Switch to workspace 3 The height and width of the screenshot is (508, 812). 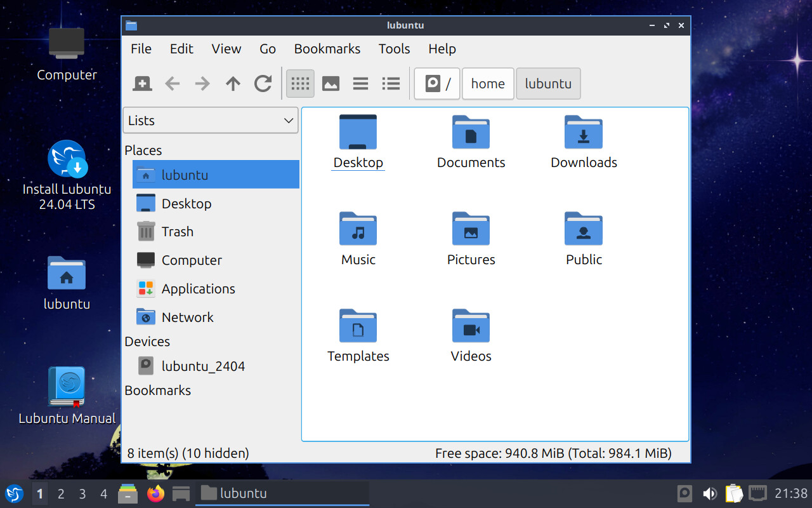82,493
